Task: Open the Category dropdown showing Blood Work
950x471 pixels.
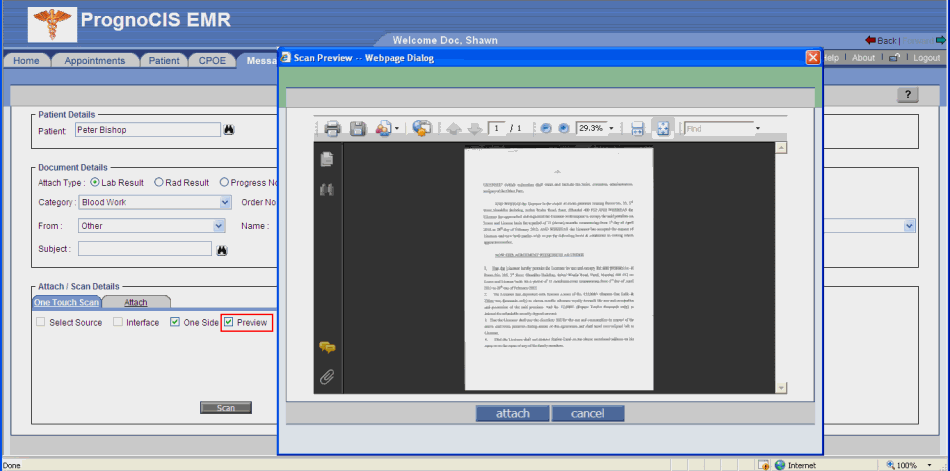Action: (155, 202)
